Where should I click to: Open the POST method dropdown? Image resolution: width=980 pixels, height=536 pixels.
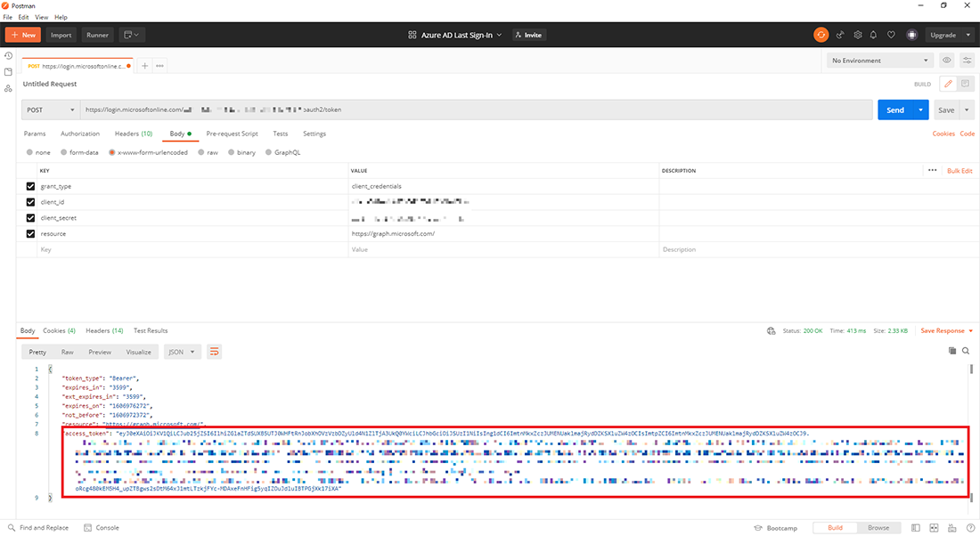point(51,110)
